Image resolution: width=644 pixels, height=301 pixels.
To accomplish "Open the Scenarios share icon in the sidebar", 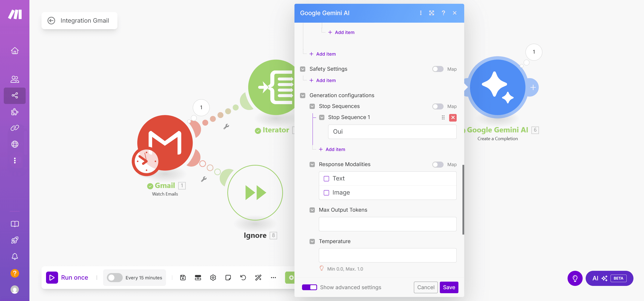I will 15,96.
